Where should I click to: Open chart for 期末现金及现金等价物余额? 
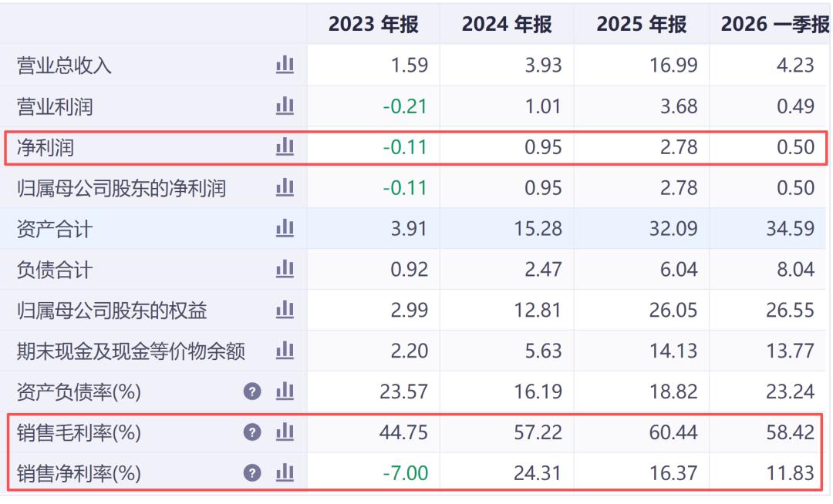285,351
